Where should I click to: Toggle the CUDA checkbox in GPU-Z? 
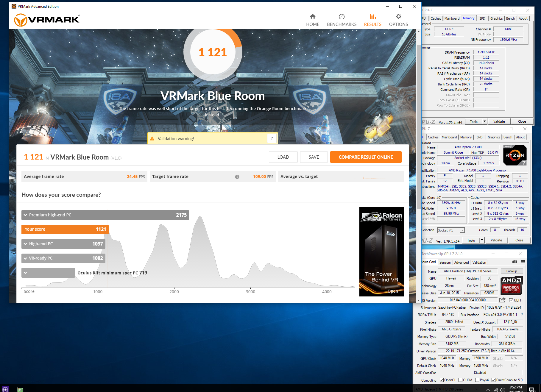tap(461, 380)
